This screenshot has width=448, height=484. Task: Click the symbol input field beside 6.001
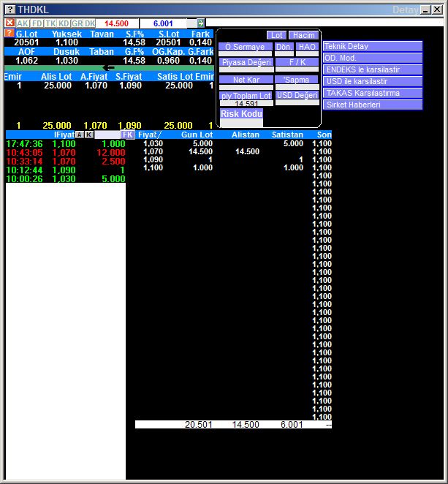click(191, 23)
